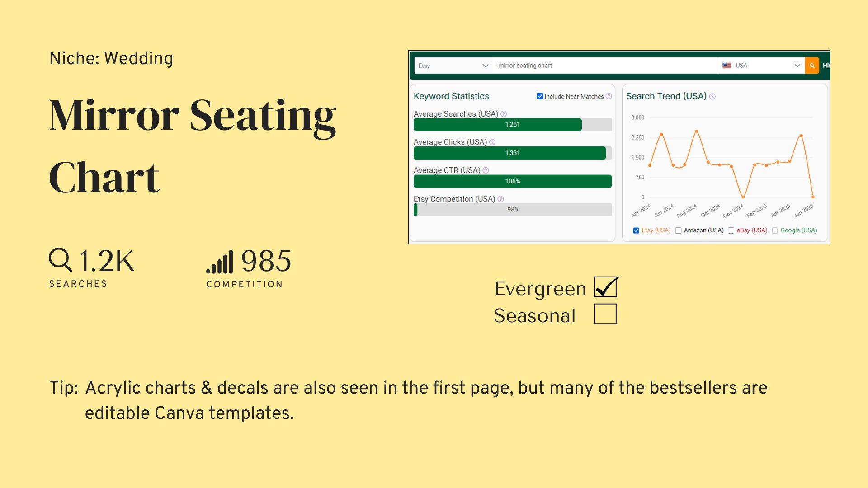Click the orange search magnifier button
The image size is (868, 488).
coord(812,66)
